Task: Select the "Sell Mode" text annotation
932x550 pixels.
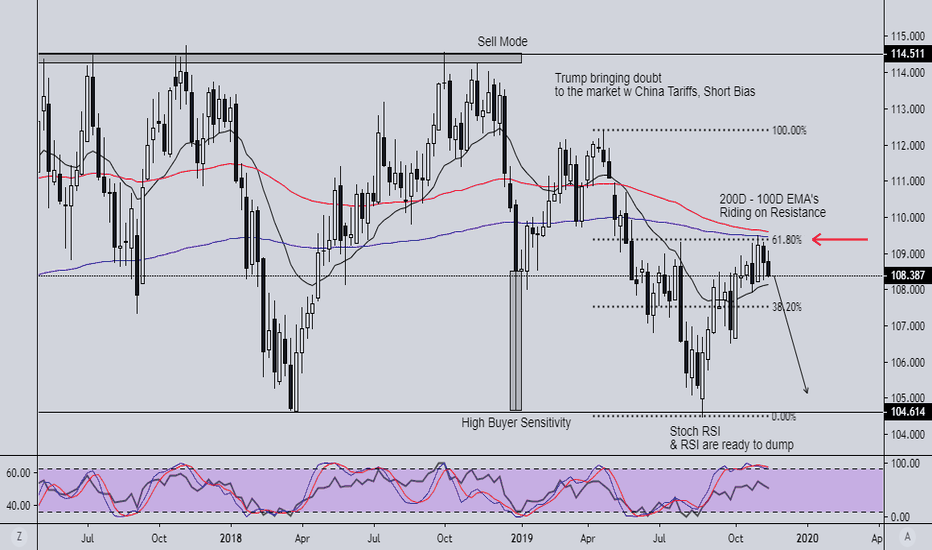Action: coord(502,41)
